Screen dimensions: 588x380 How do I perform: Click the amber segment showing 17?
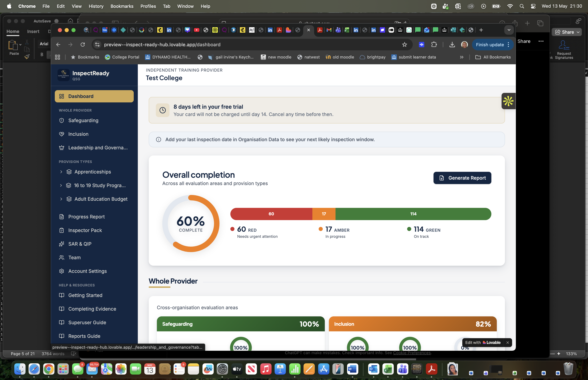(x=324, y=214)
